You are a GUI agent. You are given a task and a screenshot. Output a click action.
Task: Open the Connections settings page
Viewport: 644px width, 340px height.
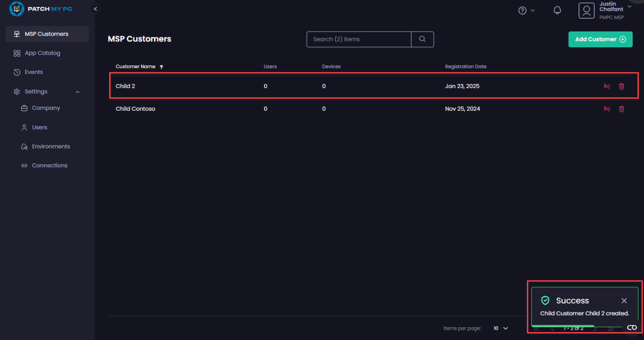50,166
